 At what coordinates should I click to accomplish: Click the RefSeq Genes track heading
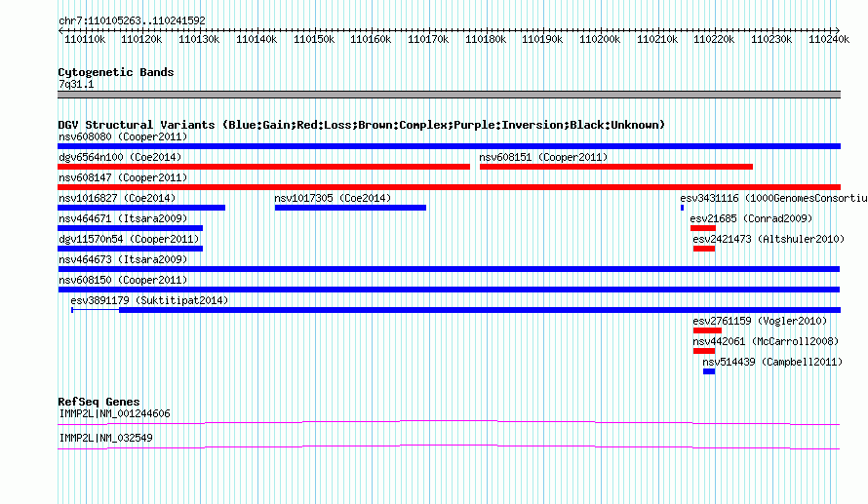pos(99,402)
